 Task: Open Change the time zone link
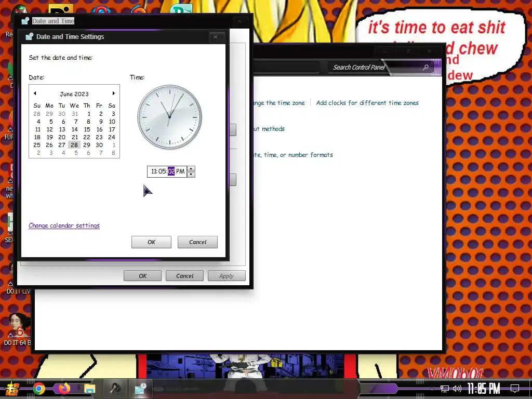point(279,103)
